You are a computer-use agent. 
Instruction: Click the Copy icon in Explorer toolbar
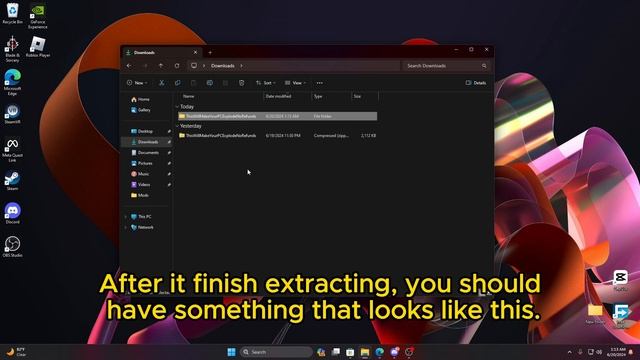click(178, 83)
